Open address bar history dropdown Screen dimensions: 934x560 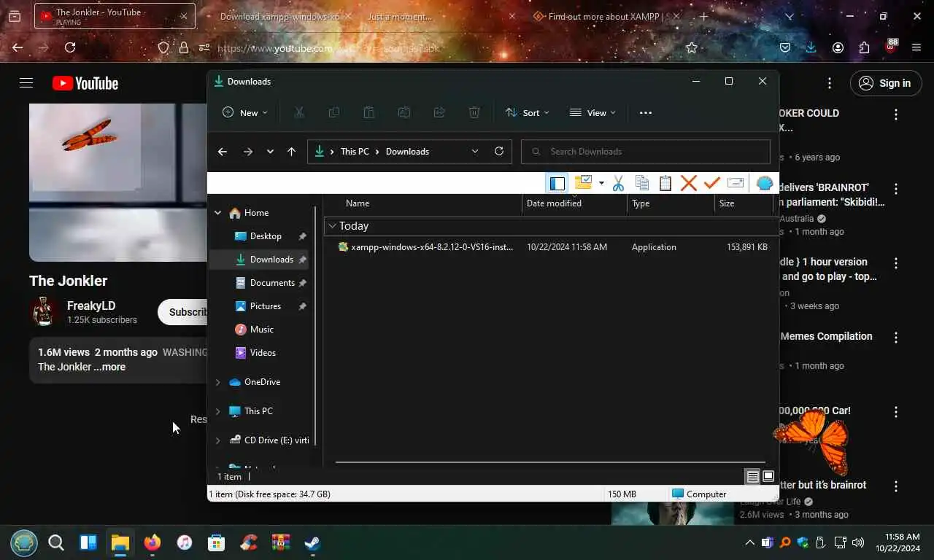475,152
